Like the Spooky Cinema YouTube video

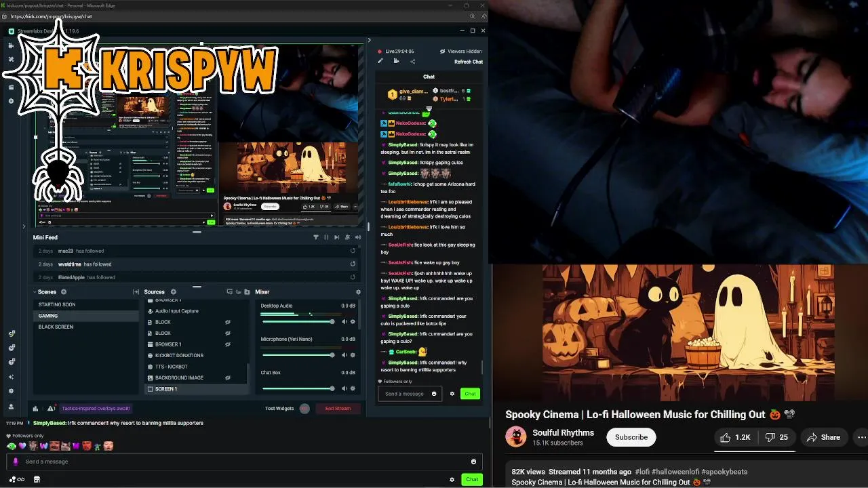point(735,437)
